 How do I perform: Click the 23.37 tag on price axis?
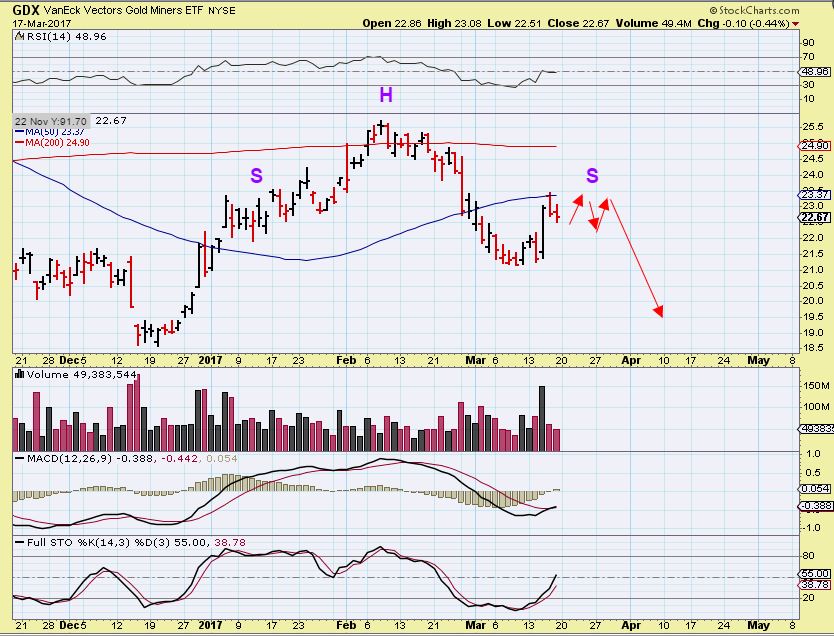815,194
